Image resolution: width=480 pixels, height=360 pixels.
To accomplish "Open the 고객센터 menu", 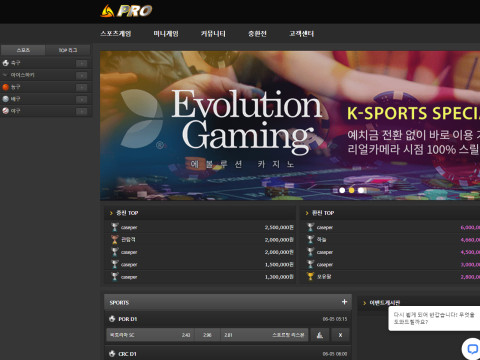I will click(x=301, y=34).
